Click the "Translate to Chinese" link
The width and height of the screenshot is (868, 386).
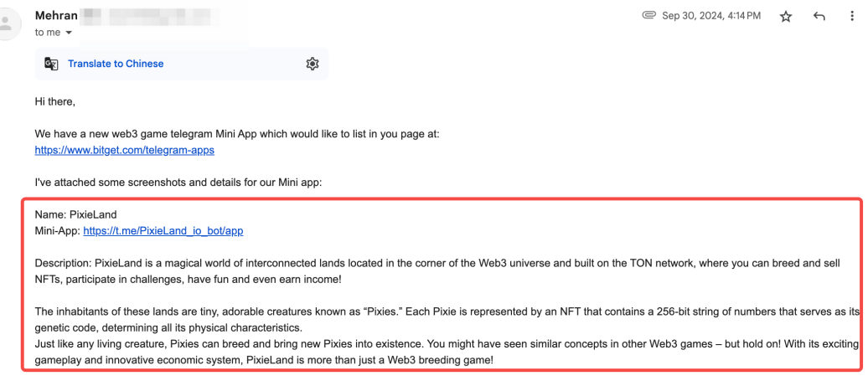point(116,64)
